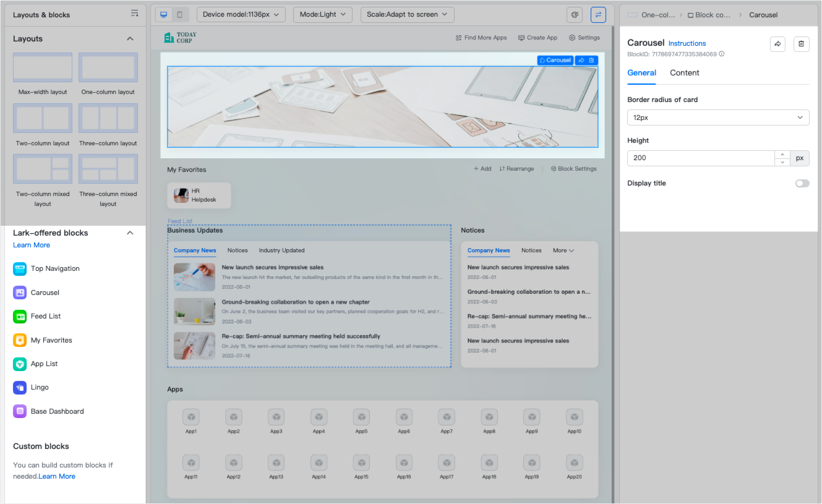The height and width of the screenshot is (504, 822).
Task: Switch to the Content tab
Action: 685,73
